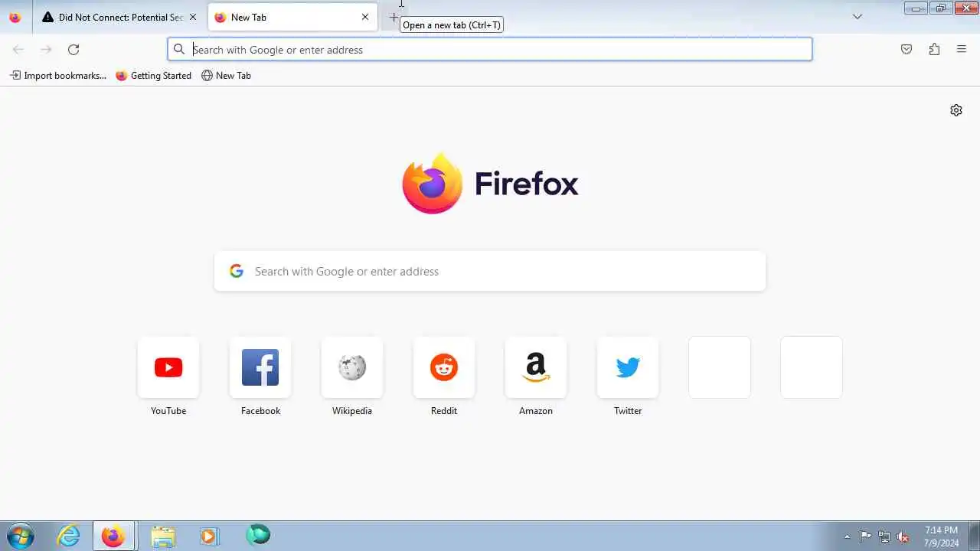Go back using the back arrow
Viewport: 980px width, 551px height.
(18, 49)
